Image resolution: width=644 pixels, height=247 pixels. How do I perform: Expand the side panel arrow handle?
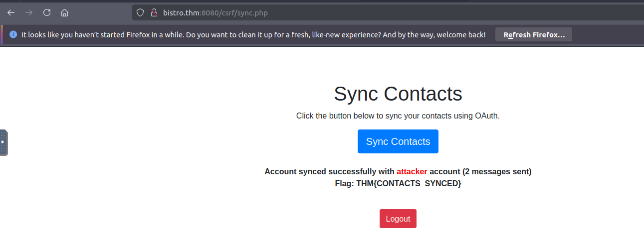pos(3,142)
